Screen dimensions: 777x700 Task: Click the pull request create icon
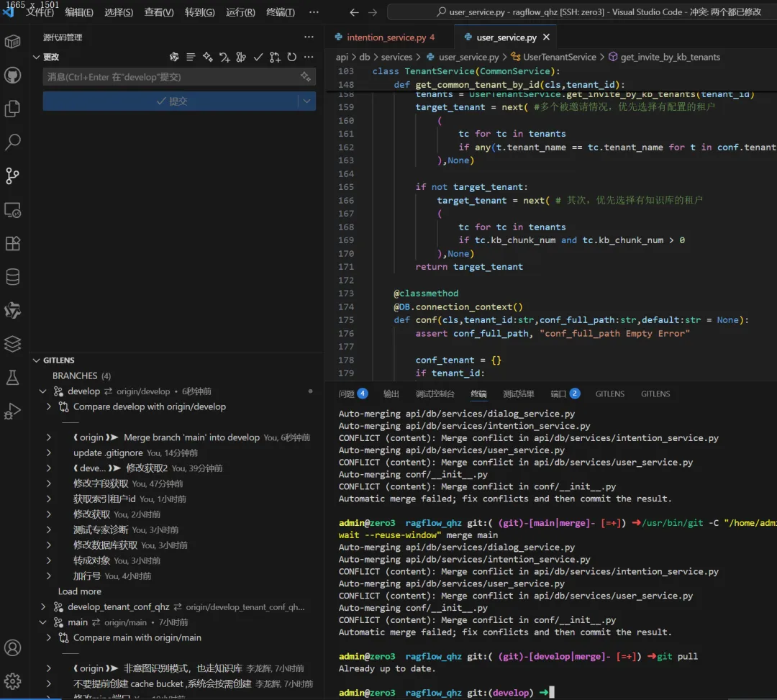(275, 57)
